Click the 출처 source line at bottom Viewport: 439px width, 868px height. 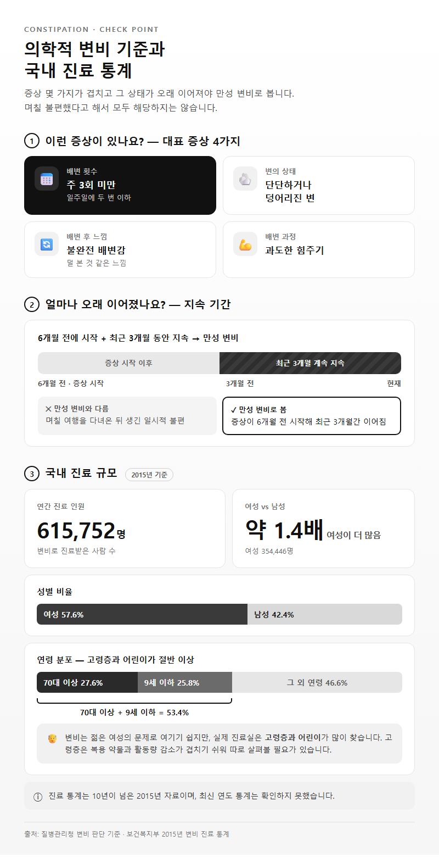pyautogui.click(x=127, y=834)
